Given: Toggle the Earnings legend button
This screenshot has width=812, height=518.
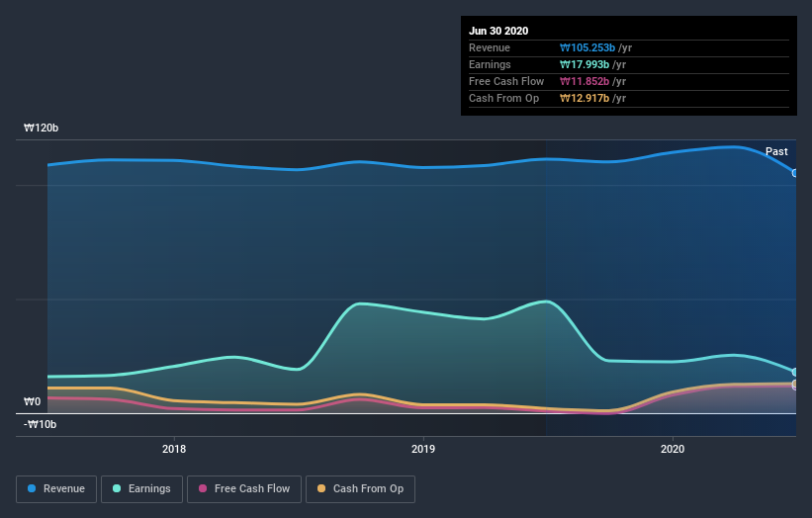Looking at the screenshot, I should point(141,489).
